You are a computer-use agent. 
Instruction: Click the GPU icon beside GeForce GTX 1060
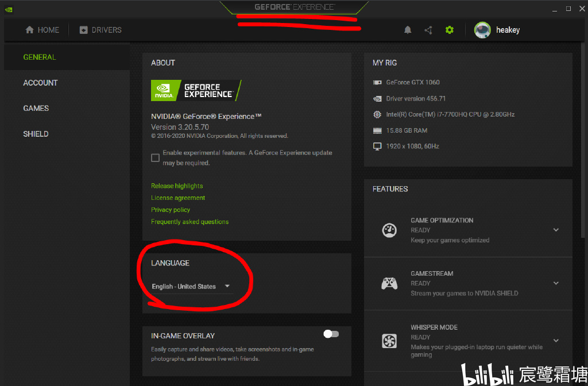click(377, 83)
